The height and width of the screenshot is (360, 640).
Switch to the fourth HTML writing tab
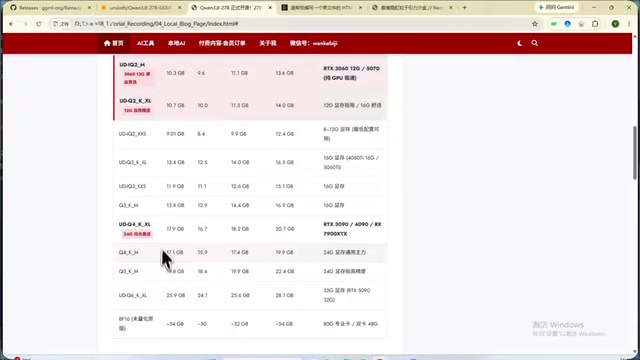322,7
